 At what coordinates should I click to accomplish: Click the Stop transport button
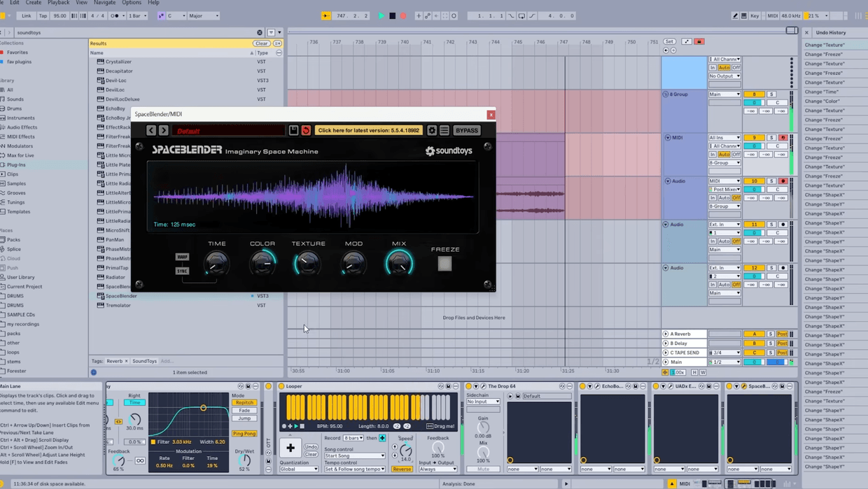click(392, 15)
